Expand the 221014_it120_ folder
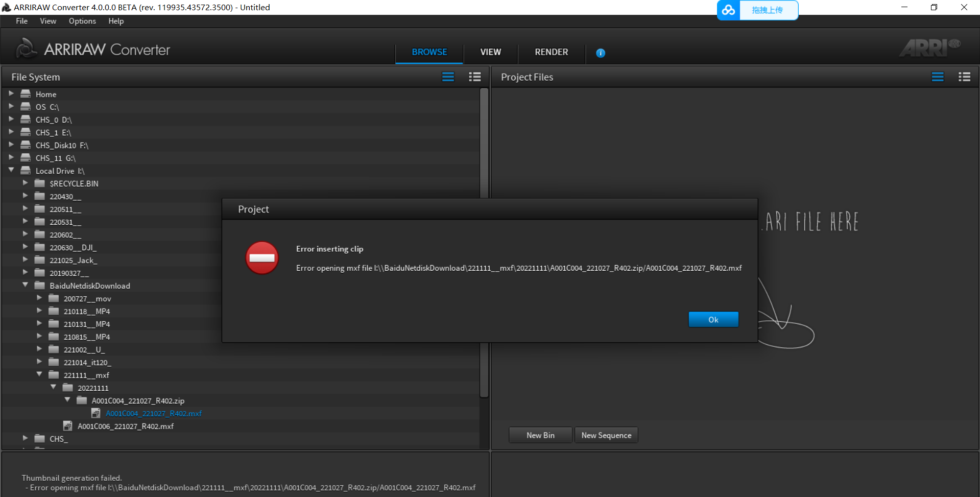980x497 pixels. point(39,362)
